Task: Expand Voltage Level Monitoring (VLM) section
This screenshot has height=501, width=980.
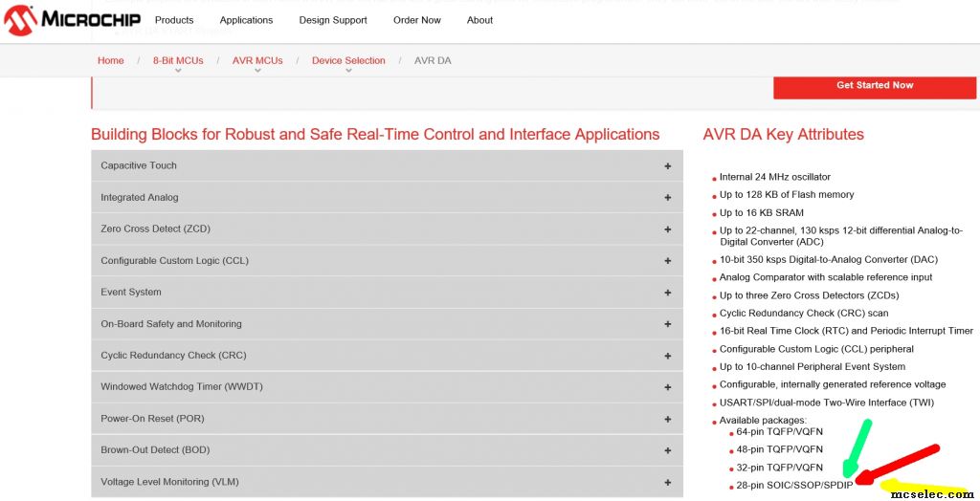Action: click(x=387, y=482)
